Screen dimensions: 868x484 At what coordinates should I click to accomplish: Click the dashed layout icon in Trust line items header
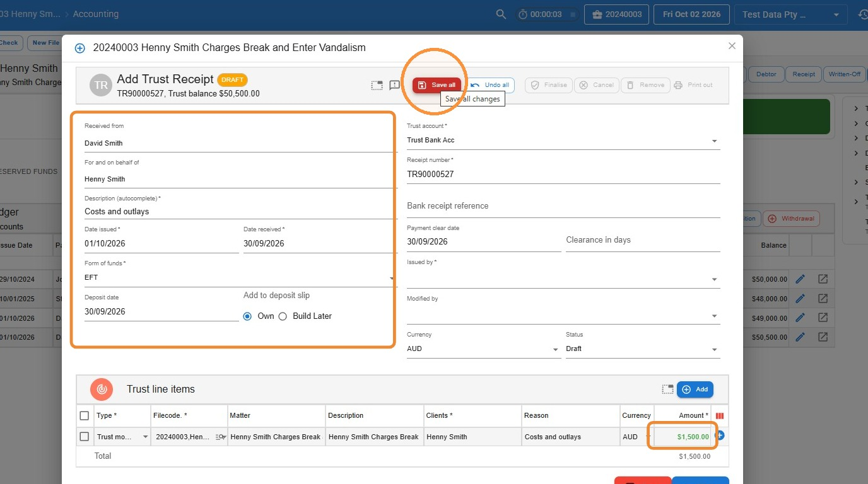point(668,389)
